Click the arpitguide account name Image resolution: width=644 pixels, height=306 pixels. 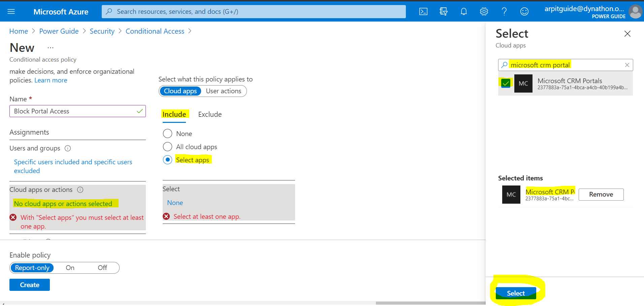coord(584,9)
